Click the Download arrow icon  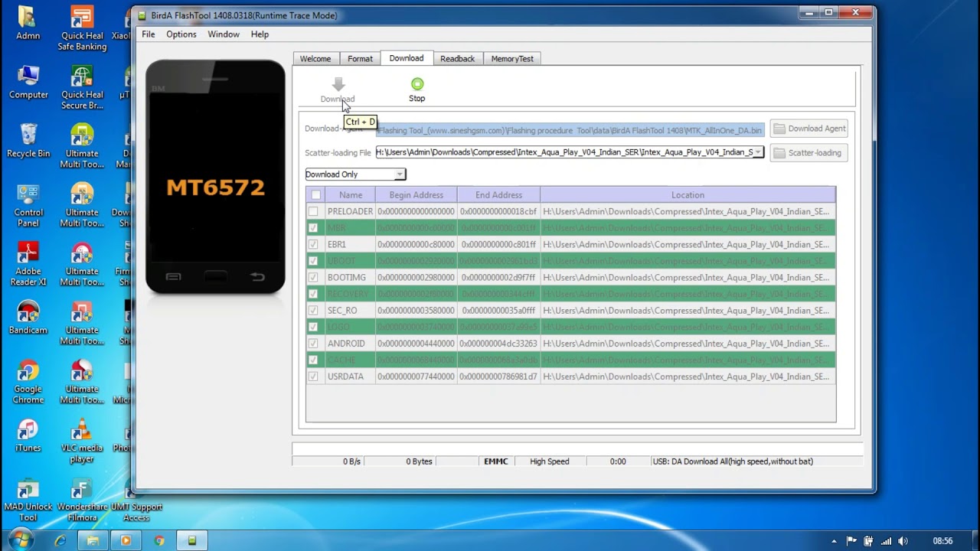pyautogui.click(x=338, y=84)
